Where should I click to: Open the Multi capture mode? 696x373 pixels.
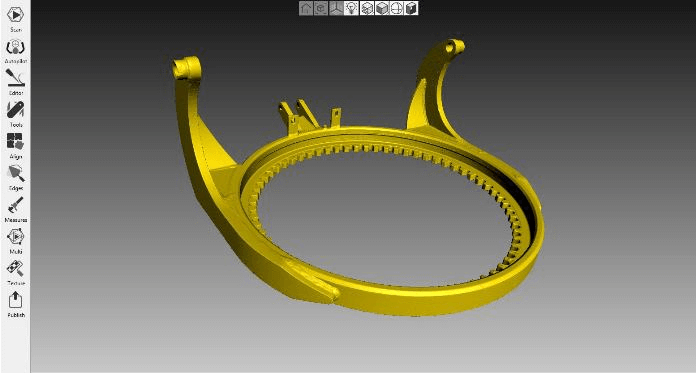pyautogui.click(x=15, y=237)
